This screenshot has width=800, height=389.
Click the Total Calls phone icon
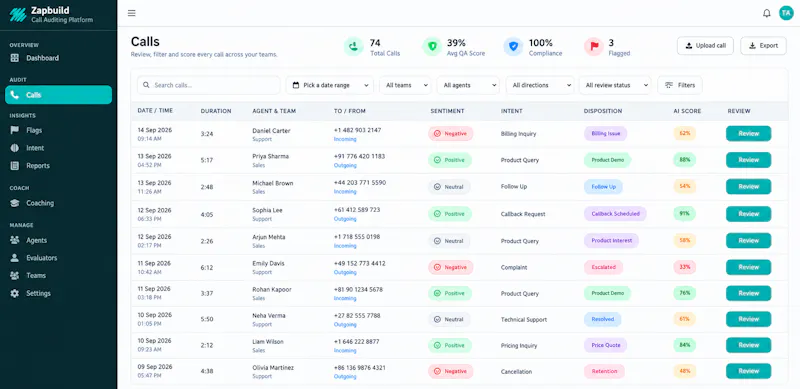353,46
